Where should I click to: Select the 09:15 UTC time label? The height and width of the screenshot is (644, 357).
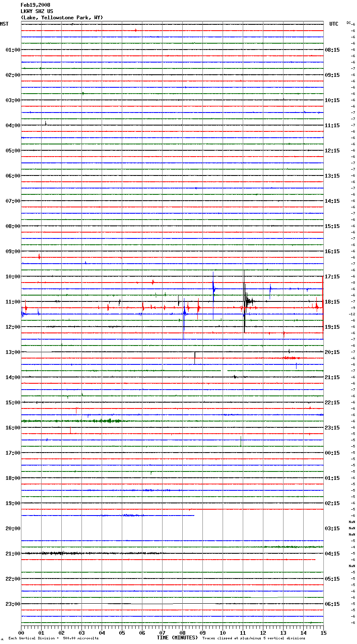tap(332, 75)
